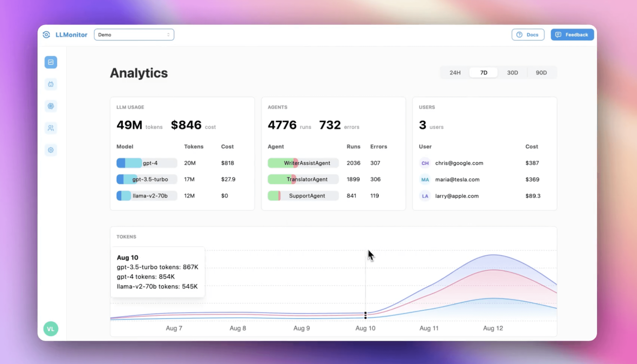
Task: Click the Feedback button
Action: 572,35
